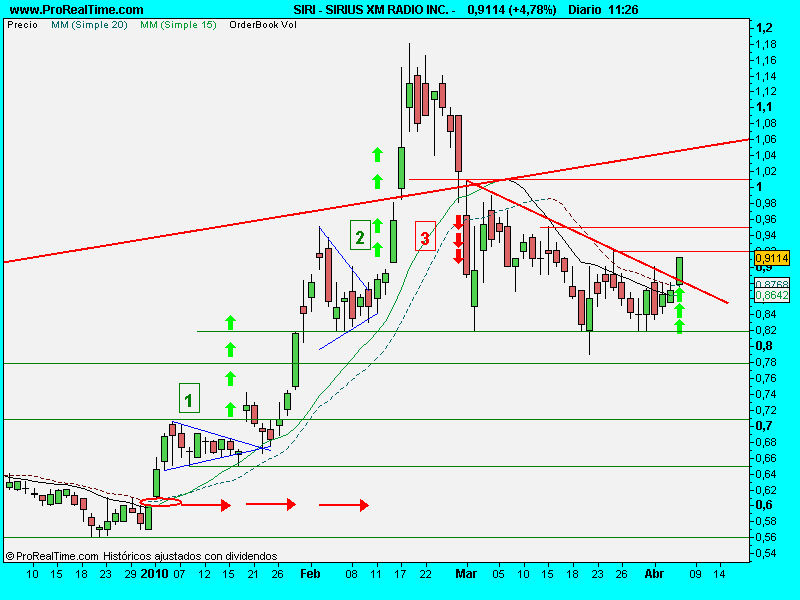Click the 1,18 value on price axis
800x600 pixels.
(766, 44)
